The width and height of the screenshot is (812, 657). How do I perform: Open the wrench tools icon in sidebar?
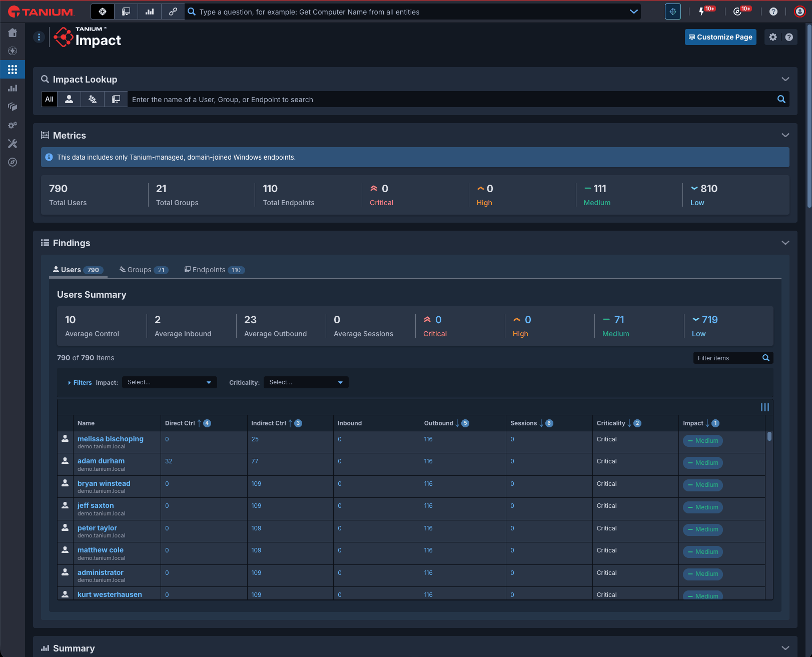[x=13, y=144]
